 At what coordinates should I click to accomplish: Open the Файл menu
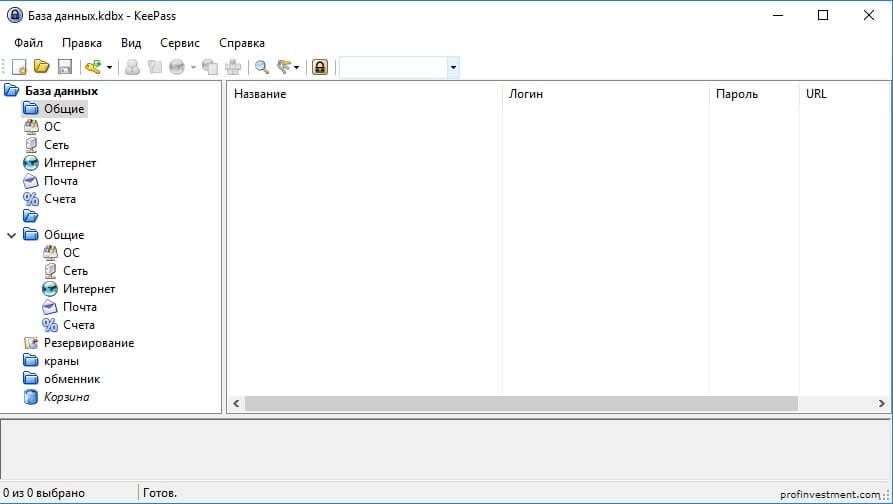pyautogui.click(x=28, y=43)
